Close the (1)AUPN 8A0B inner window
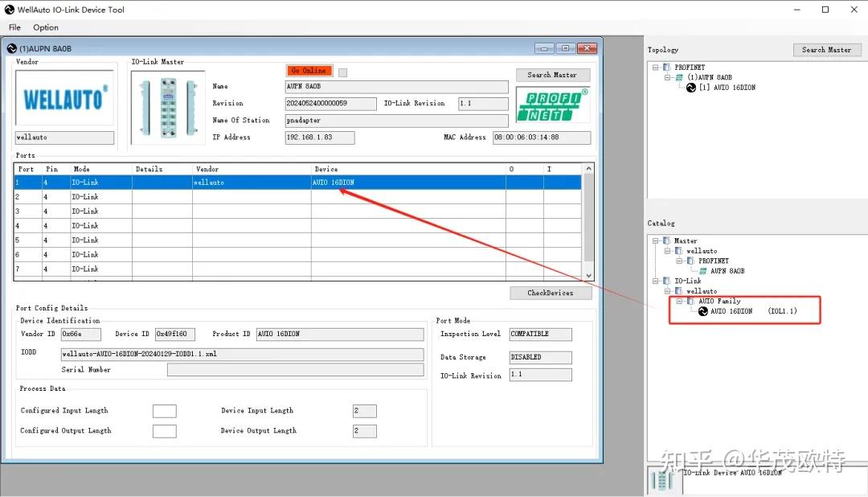 (587, 48)
